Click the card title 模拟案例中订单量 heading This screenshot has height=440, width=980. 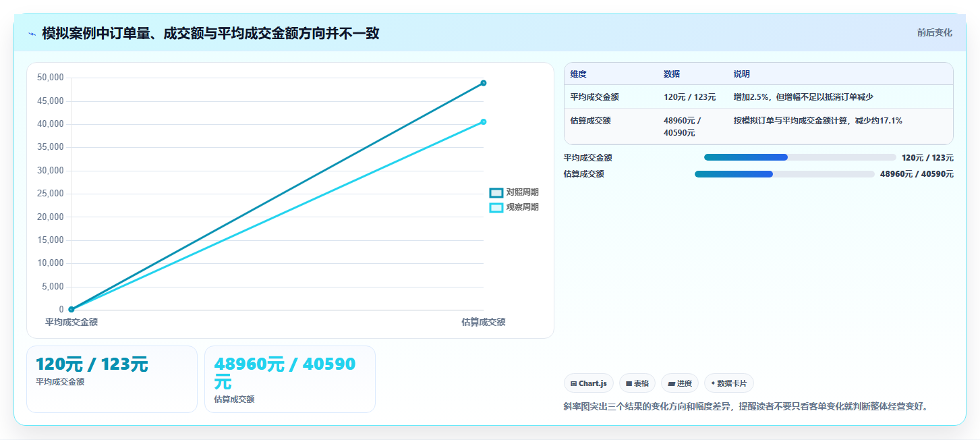210,34
